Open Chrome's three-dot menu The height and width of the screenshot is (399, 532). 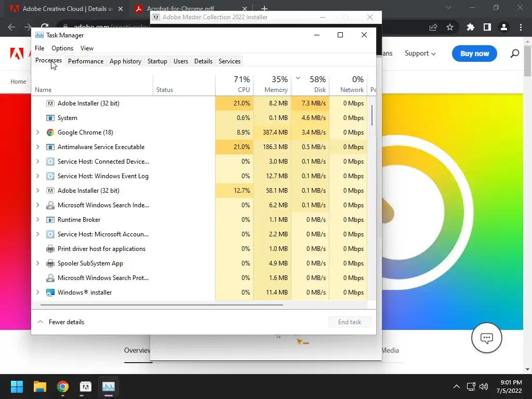coord(521,27)
